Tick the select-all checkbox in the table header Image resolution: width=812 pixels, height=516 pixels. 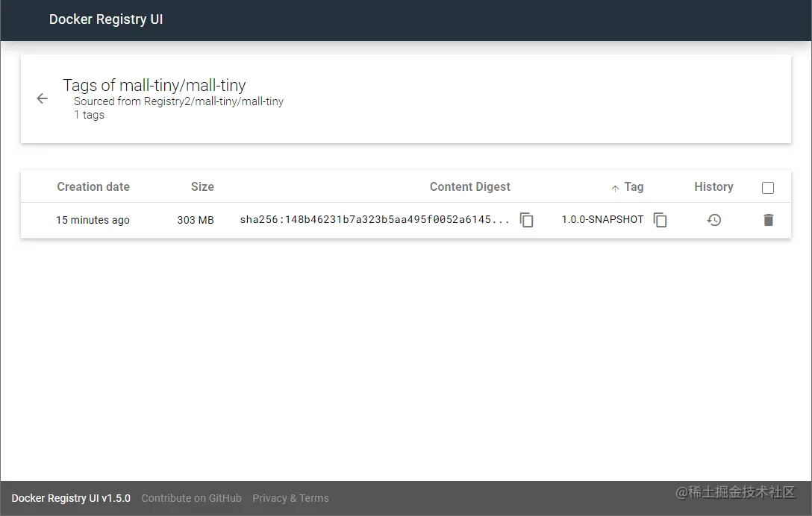(768, 187)
